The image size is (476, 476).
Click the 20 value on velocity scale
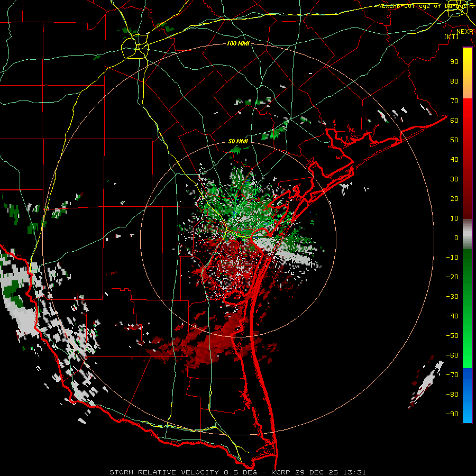(454, 198)
